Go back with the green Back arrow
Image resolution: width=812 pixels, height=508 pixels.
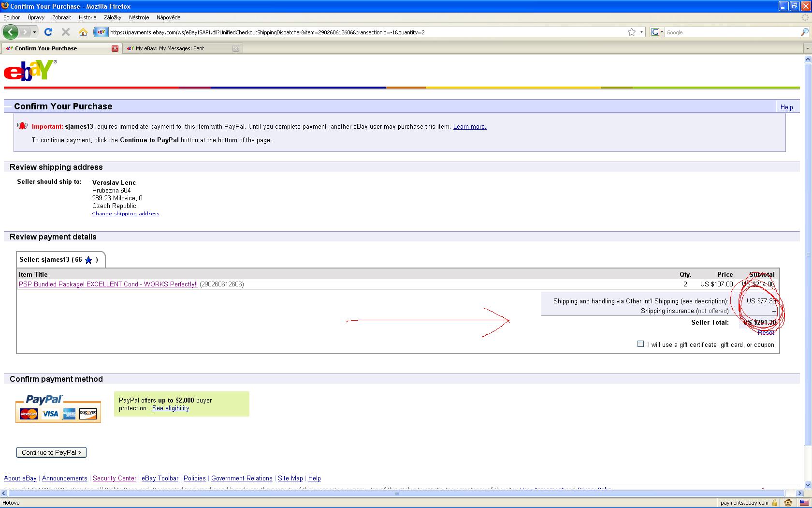[10, 32]
